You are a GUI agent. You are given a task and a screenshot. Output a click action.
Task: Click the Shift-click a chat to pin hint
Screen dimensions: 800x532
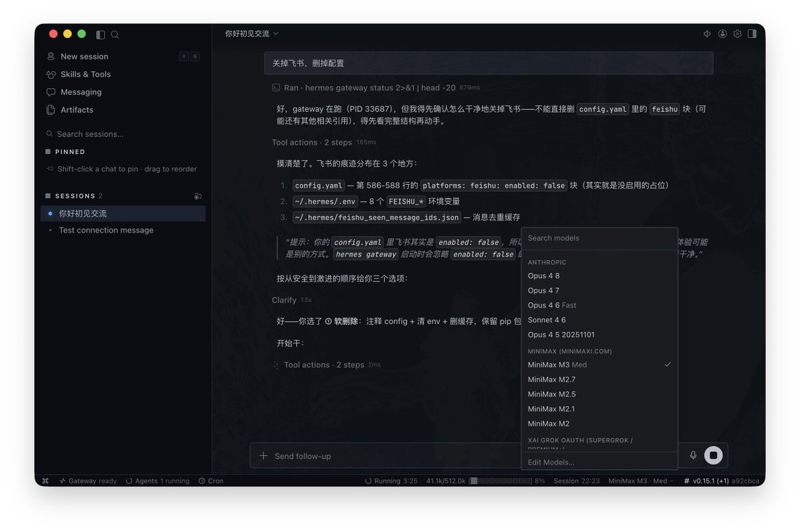(127, 169)
